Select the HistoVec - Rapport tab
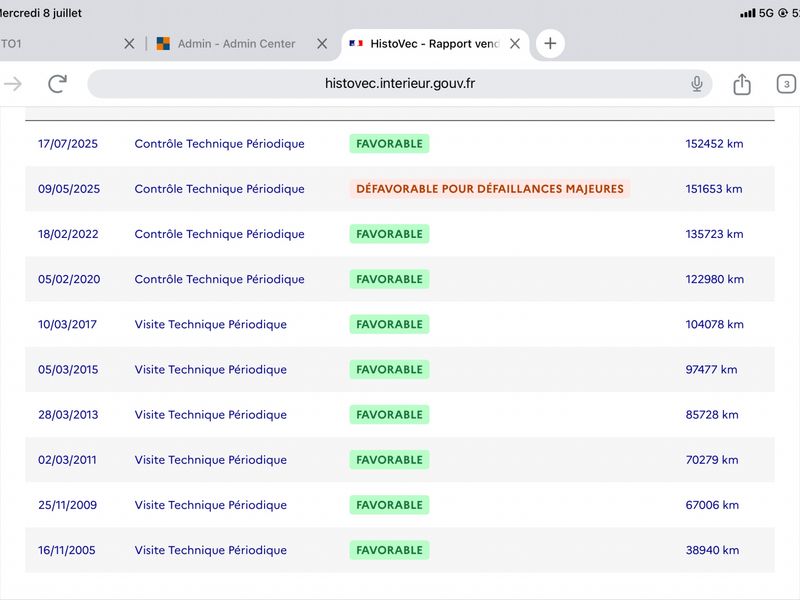 pos(435,44)
